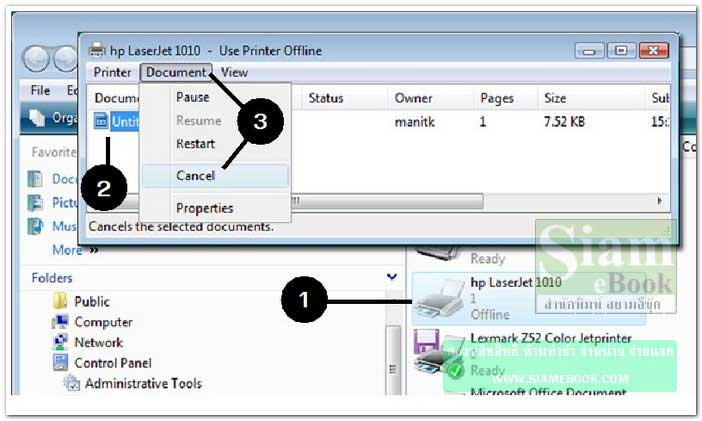Click the Documents favorite icon
The height and width of the screenshot is (421, 702).
(35, 179)
